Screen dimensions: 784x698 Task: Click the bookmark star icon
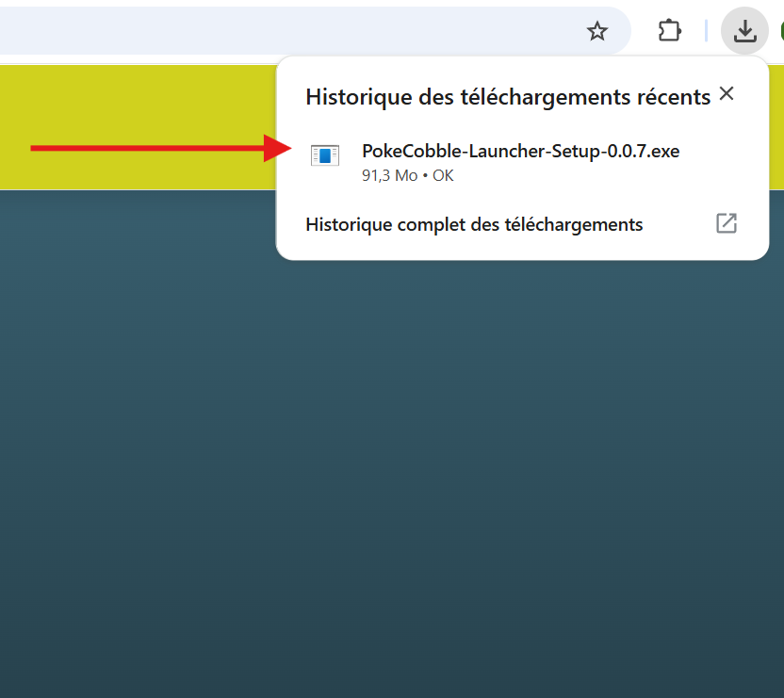[x=597, y=32]
